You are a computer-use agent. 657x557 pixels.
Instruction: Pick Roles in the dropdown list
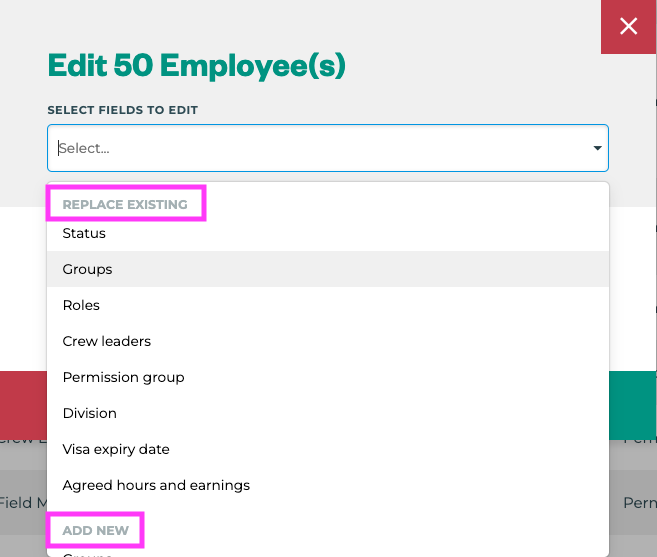click(81, 305)
